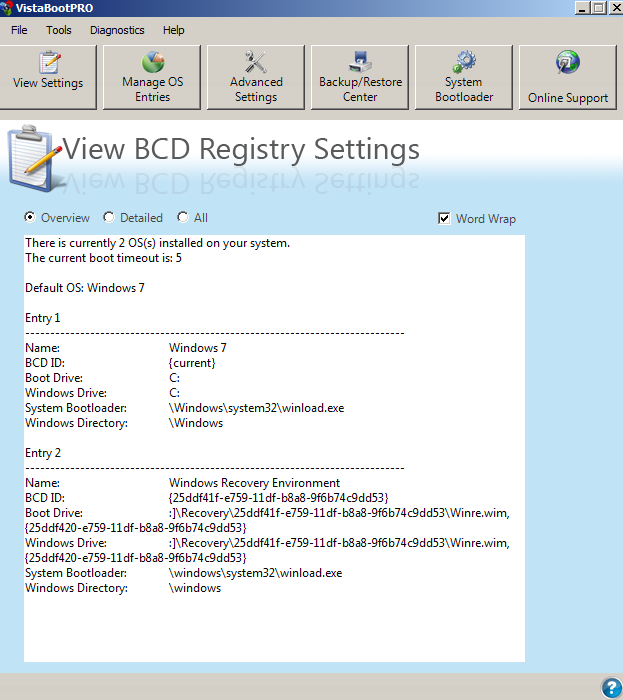
Task: Open the Tools menu
Action: coord(58,30)
